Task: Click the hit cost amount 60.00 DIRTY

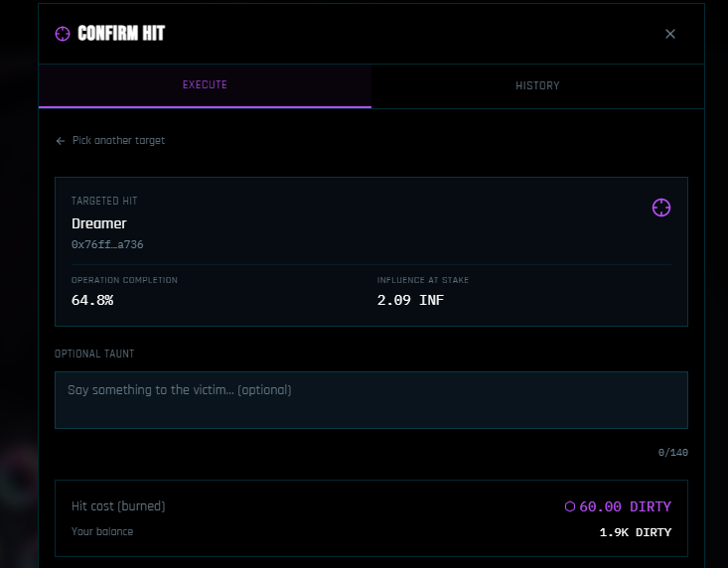Action: (x=625, y=506)
